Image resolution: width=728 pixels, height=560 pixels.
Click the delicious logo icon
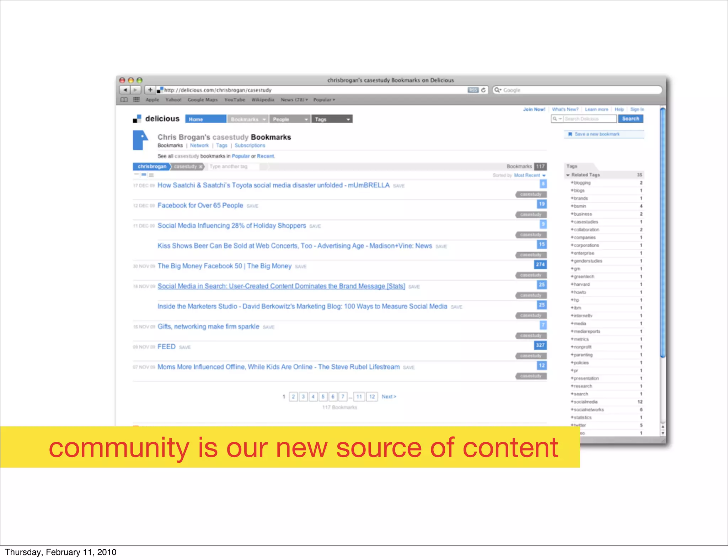[x=137, y=119]
